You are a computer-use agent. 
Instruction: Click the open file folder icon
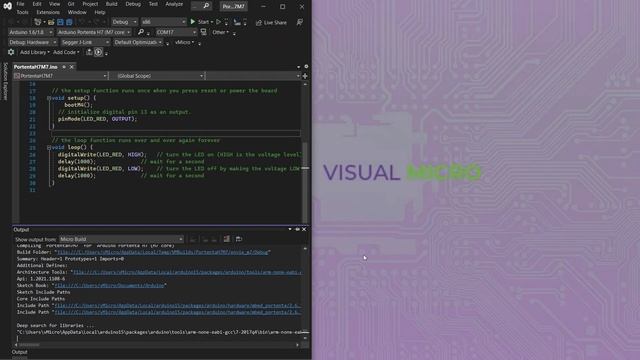click(51, 22)
